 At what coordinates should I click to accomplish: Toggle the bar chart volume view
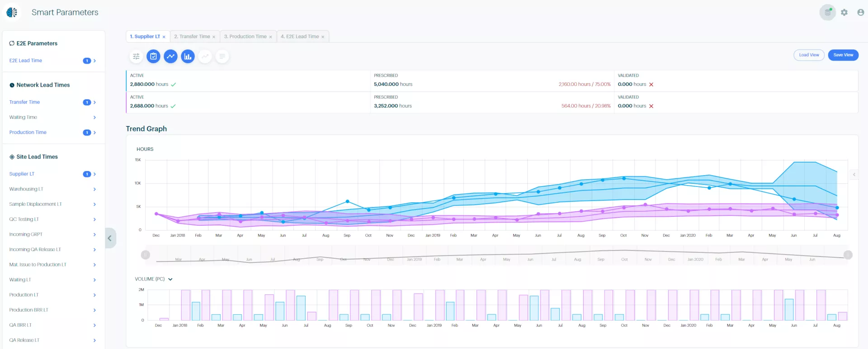tap(188, 56)
